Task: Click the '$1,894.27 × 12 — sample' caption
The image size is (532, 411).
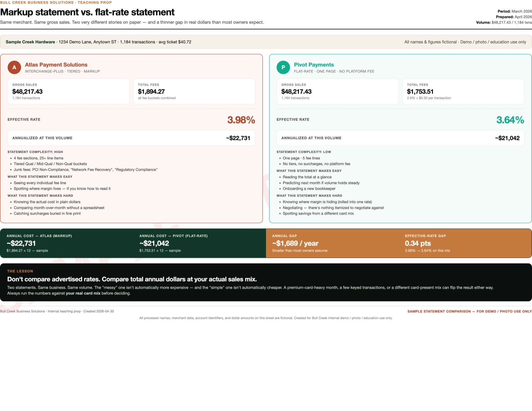Action: pos(27,251)
